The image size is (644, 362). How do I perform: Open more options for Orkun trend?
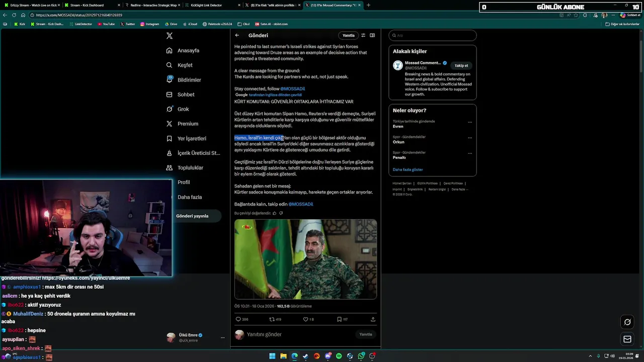[x=470, y=138]
